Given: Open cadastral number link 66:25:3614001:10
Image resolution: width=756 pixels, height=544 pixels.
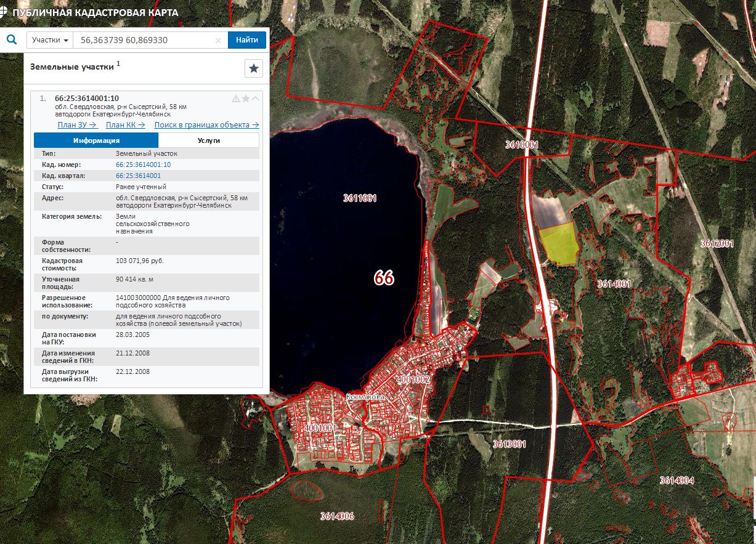Looking at the screenshot, I should (143, 164).
